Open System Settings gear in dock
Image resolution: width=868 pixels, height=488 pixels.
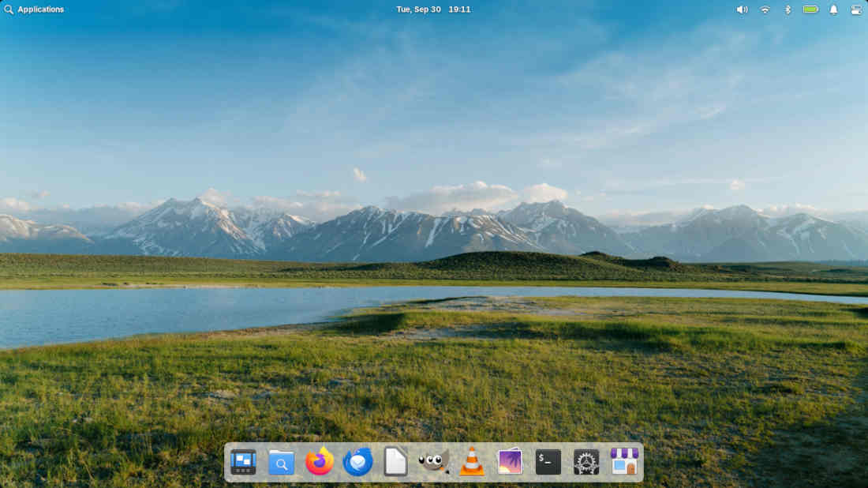586,462
